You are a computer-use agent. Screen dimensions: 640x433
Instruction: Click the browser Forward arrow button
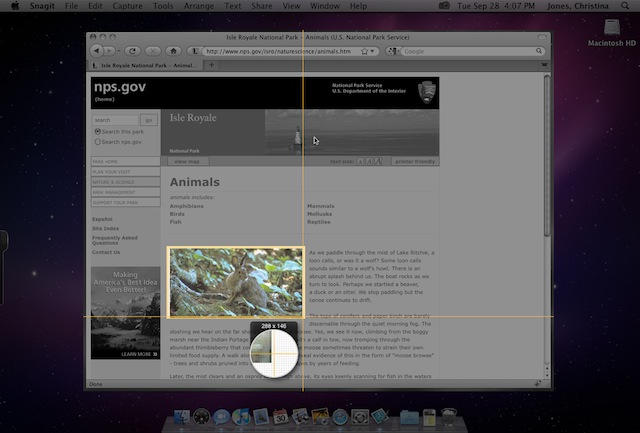click(109, 51)
